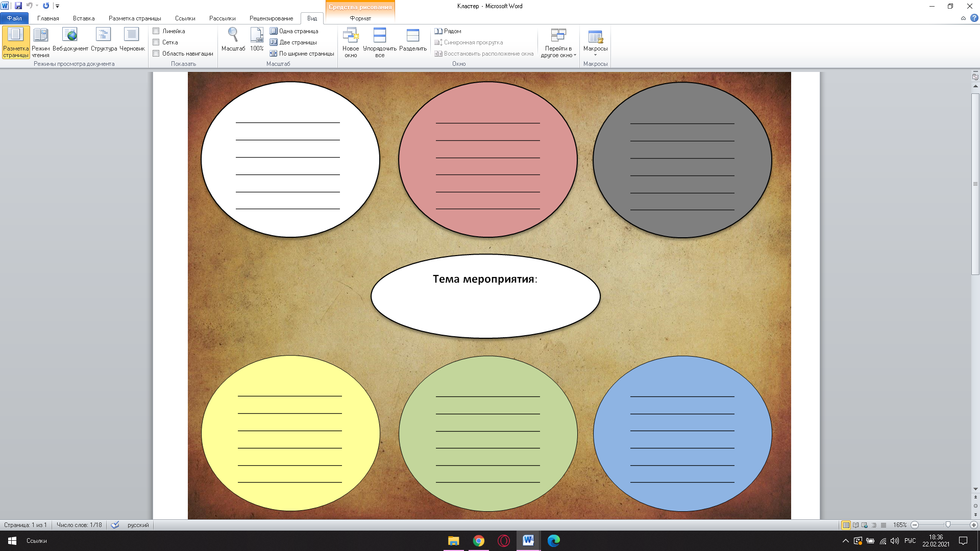Toggle the Сетка gridlines checkbox
This screenshot has height=551, width=980.
tap(156, 42)
